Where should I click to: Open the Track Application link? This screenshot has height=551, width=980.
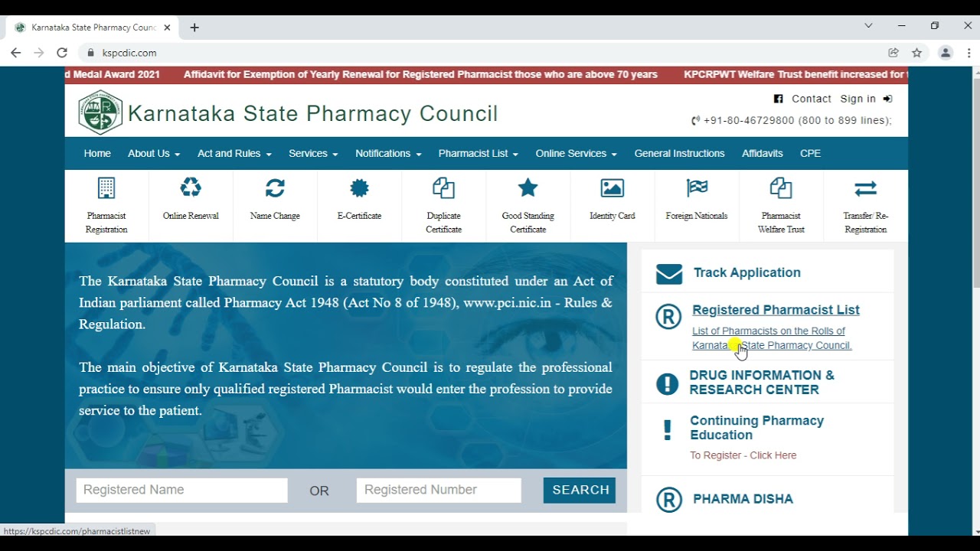click(747, 273)
